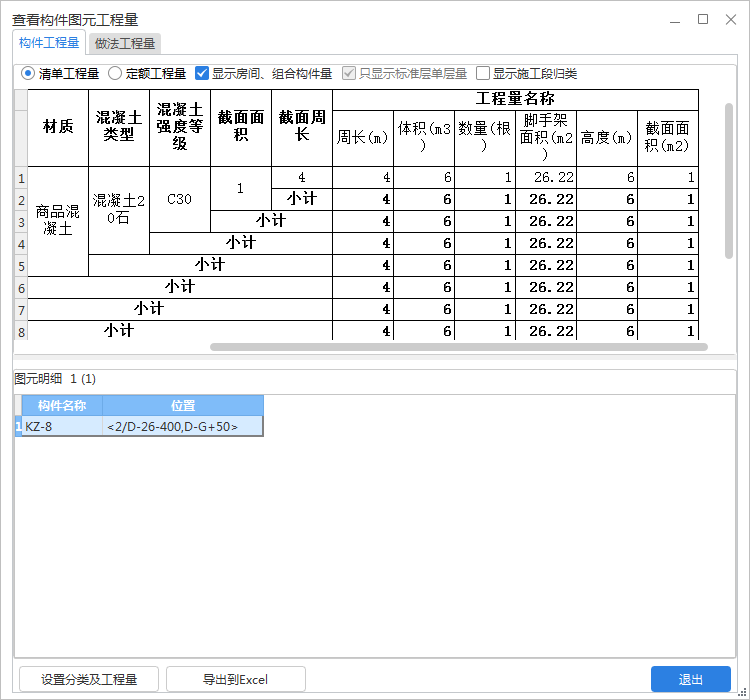This screenshot has height=700, width=750.
Task: Click the 数量(根) column header
Action: pyautogui.click(x=485, y=138)
